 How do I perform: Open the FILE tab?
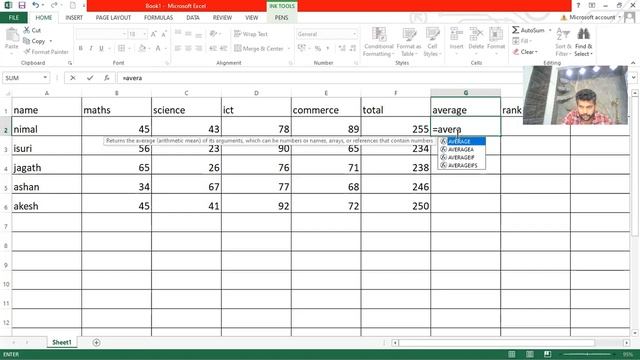pyautogui.click(x=13, y=18)
